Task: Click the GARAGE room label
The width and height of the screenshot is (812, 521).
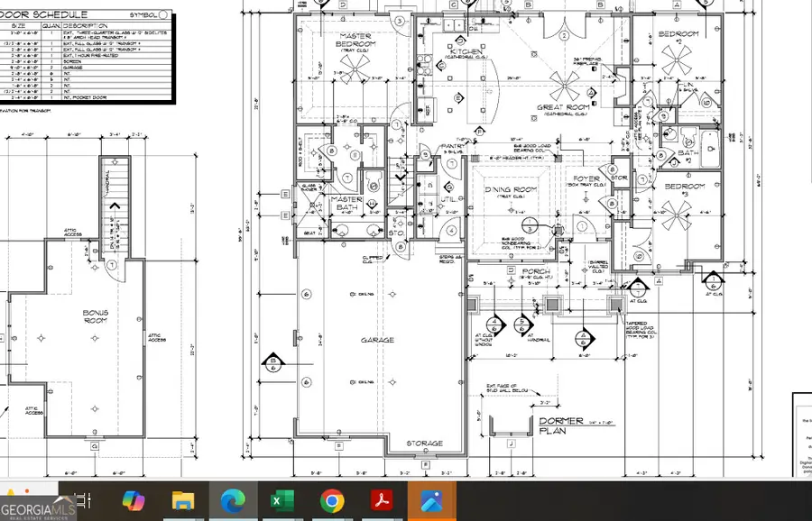Action: pos(378,340)
